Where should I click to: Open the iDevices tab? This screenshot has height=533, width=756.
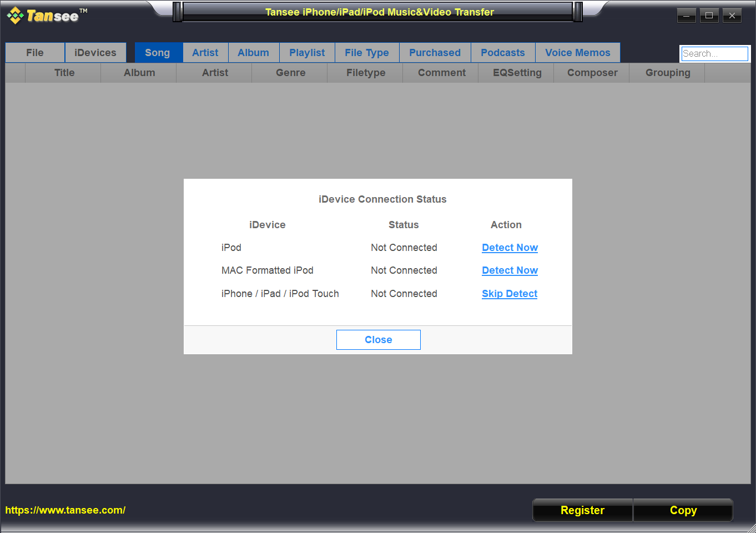pyautogui.click(x=95, y=53)
